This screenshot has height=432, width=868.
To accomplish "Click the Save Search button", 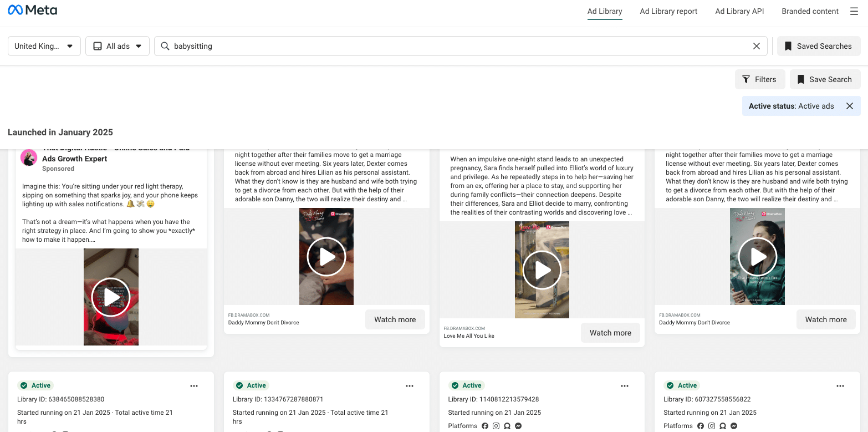I will (825, 79).
